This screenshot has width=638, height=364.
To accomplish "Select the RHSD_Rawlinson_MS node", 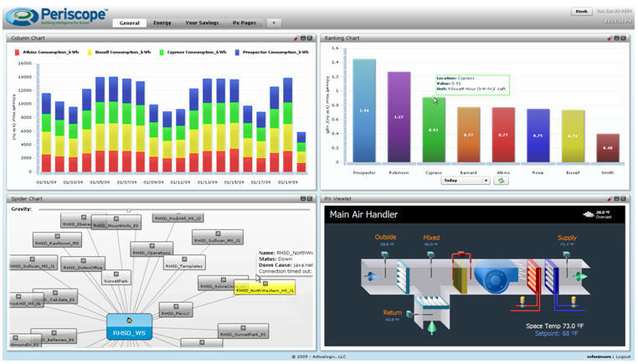I will click(x=58, y=239).
